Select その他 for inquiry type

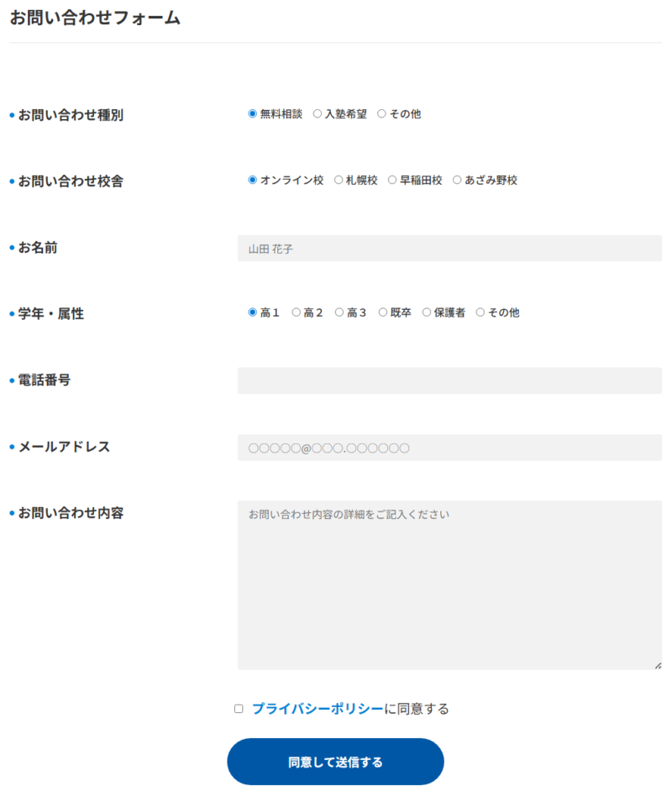click(x=382, y=113)
